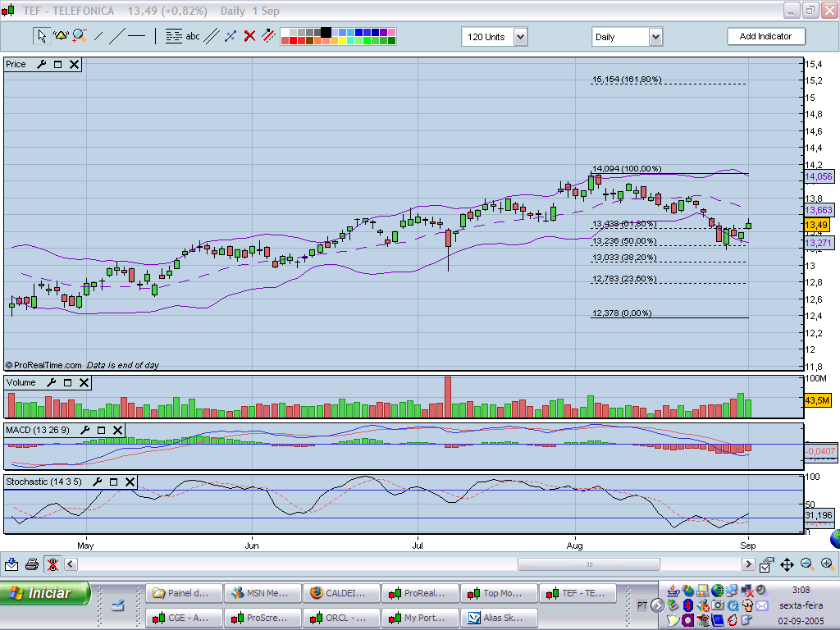Open the Price panel wrench settings
This screenshot has height=630, width=840.
(41, 64)
